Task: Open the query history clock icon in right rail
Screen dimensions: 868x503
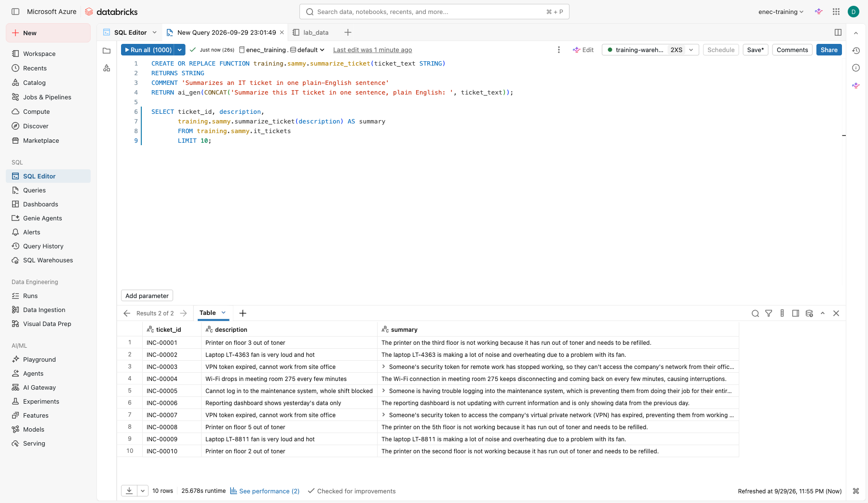Action: click(856, 51)
